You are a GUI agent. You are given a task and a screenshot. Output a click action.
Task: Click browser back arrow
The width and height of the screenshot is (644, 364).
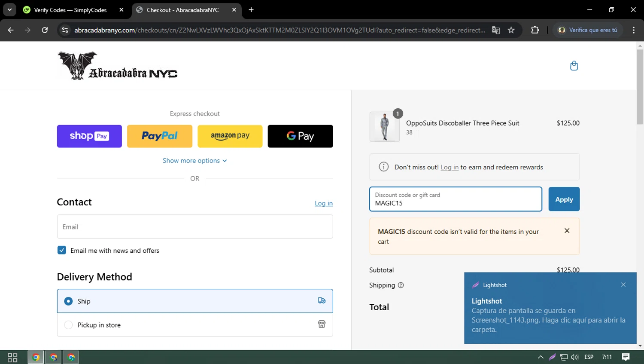[11, 30]
